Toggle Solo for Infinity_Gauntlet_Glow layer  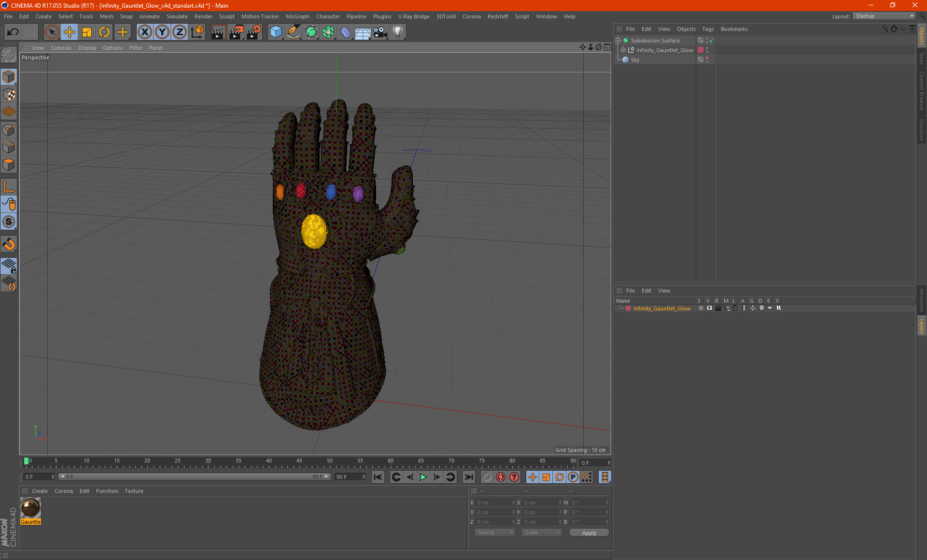pos(701,308)
